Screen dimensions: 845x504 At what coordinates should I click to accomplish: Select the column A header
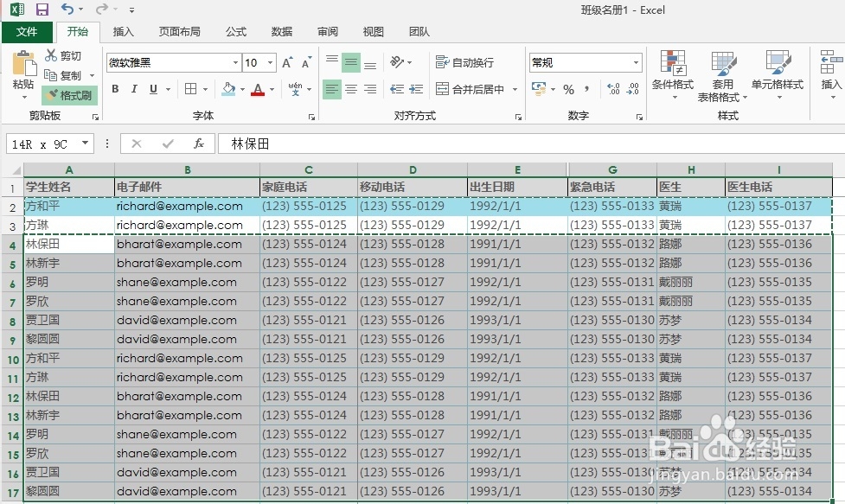pyautogui.click(x=69, y=169)
